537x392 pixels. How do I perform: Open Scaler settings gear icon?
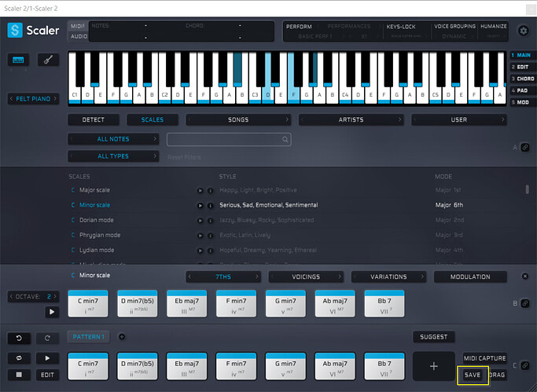[x=524, y=31]
